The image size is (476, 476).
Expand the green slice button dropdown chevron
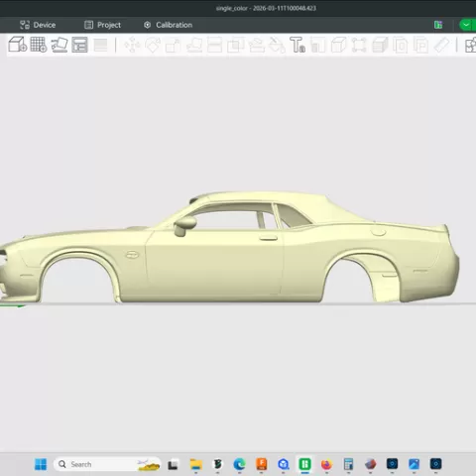466,25
